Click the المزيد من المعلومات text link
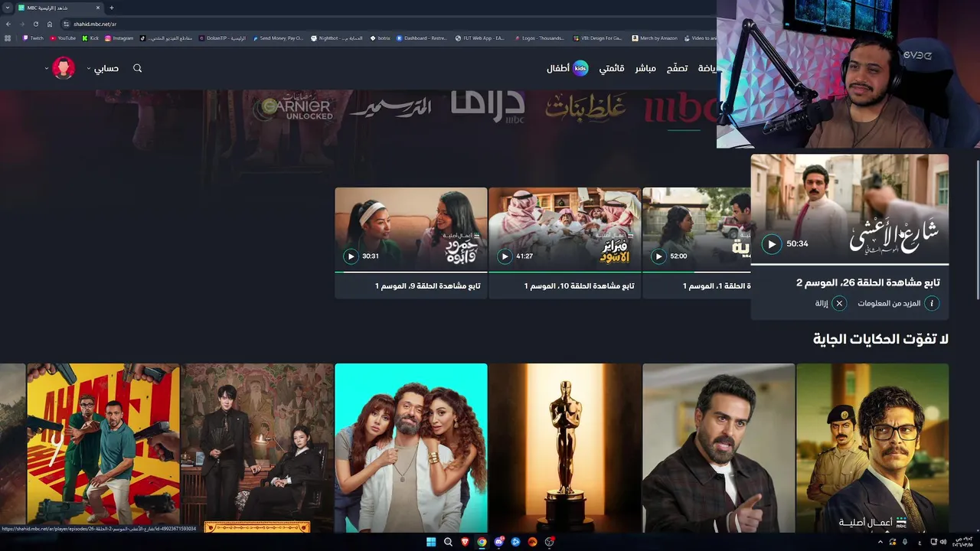The width and height of the screenshot is (980, 551). click(x=889, y=304)
